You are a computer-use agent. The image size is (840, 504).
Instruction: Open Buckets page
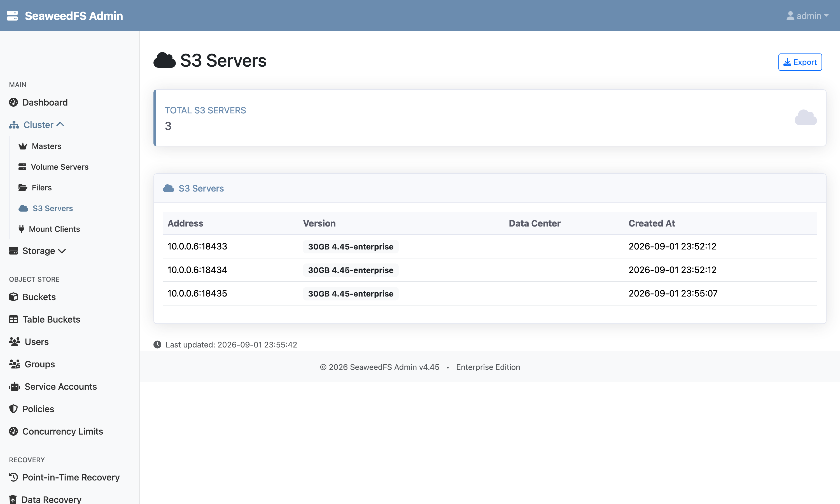point(39,297)
